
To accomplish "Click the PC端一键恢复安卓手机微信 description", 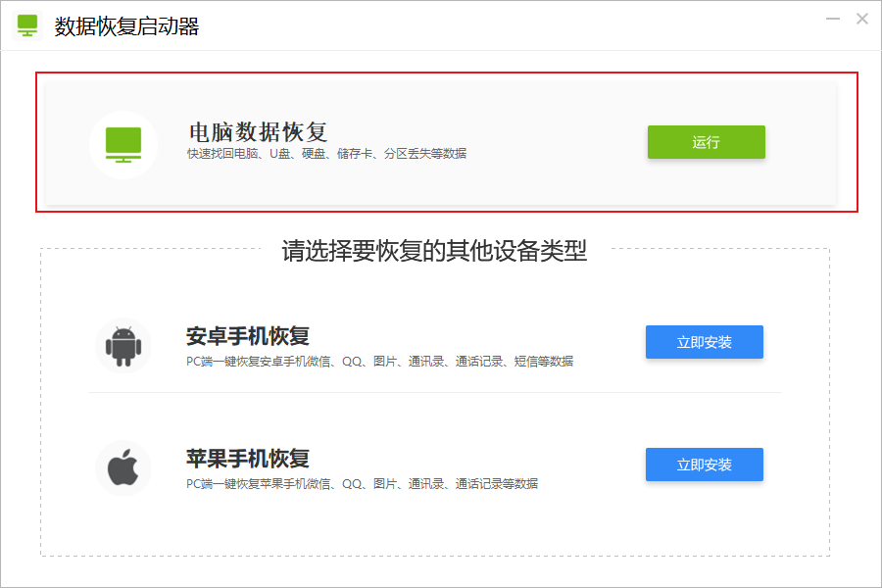I will (x=379, y=362).
